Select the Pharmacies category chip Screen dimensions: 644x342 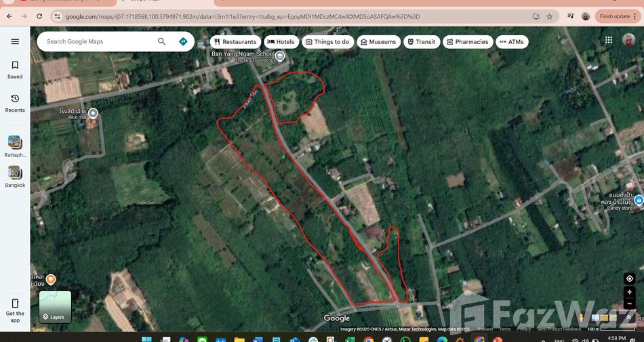(466, 42)
